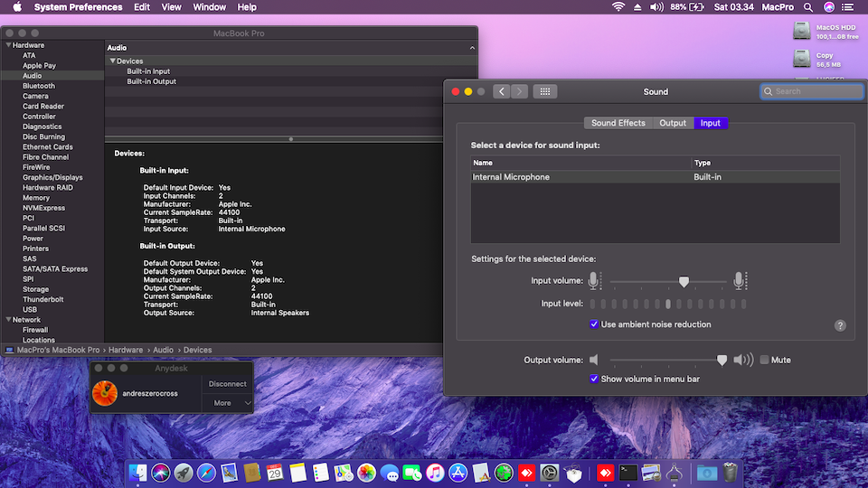Open Spotlight search magnifier in menu bar
Screen dimensions: 868x488
pos(808,7)
